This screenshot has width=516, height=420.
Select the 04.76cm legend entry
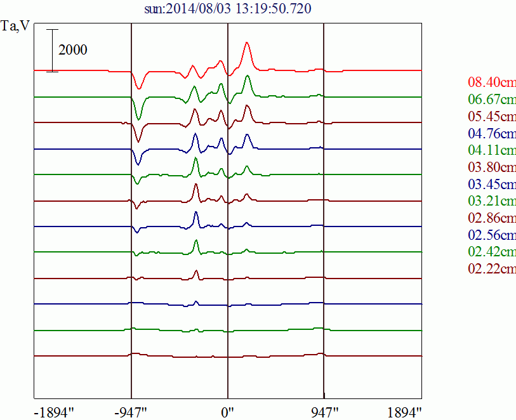tap(492, 133)
